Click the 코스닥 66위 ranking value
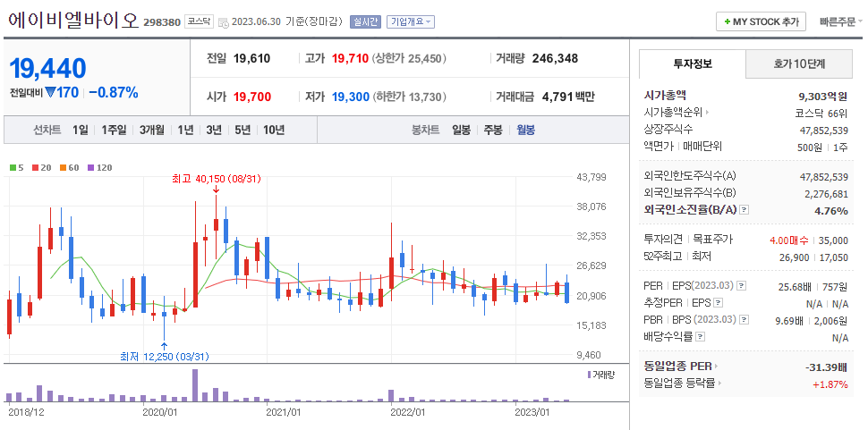Screen dimensions: 868x430 pyautogui.click(x=821, y=114)
